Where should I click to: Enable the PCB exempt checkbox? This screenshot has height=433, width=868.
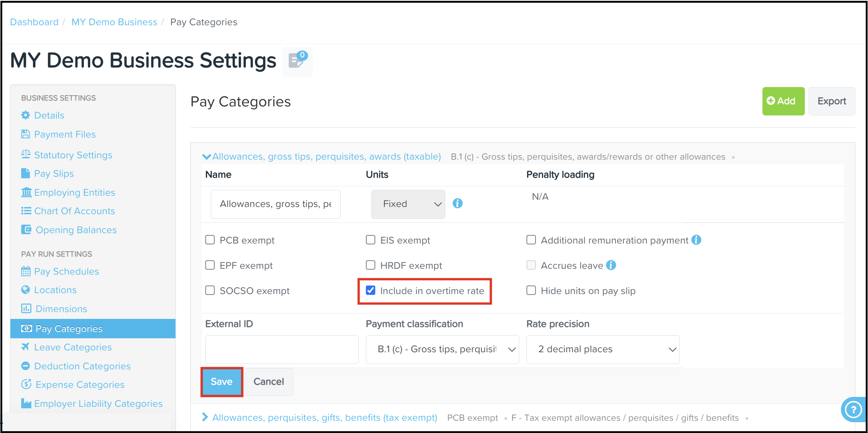[x=210, y=240]
